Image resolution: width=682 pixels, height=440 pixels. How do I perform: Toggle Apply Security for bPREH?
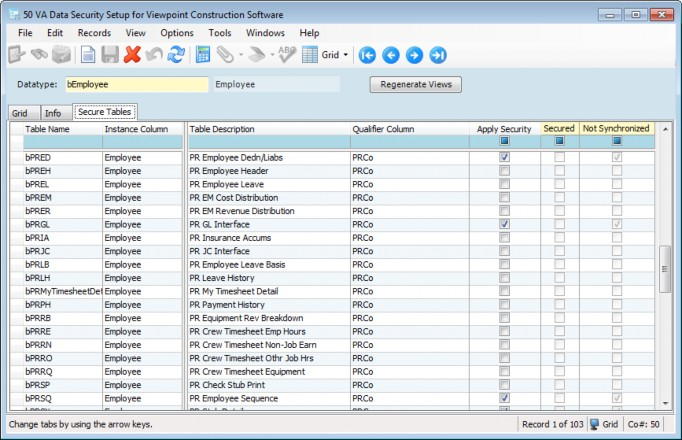[x=504, y=171]
